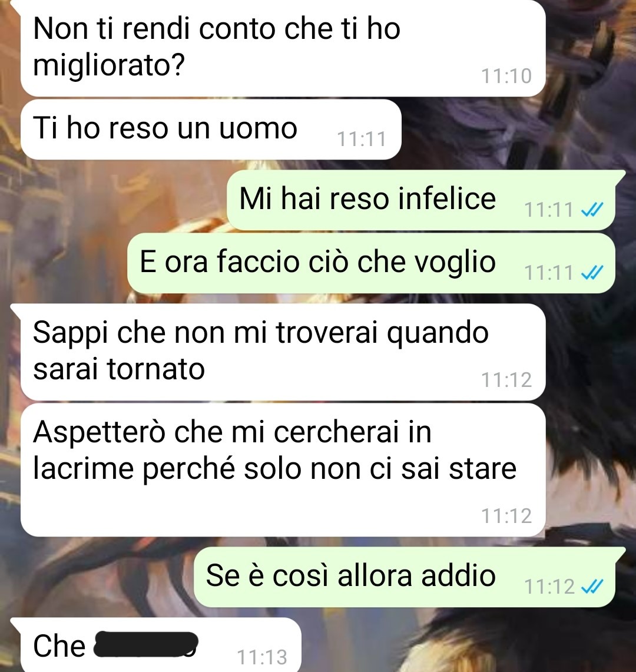
Task: Tap the message starting with "Aspetterò che mi cercherai"
Action: (283, 470)
